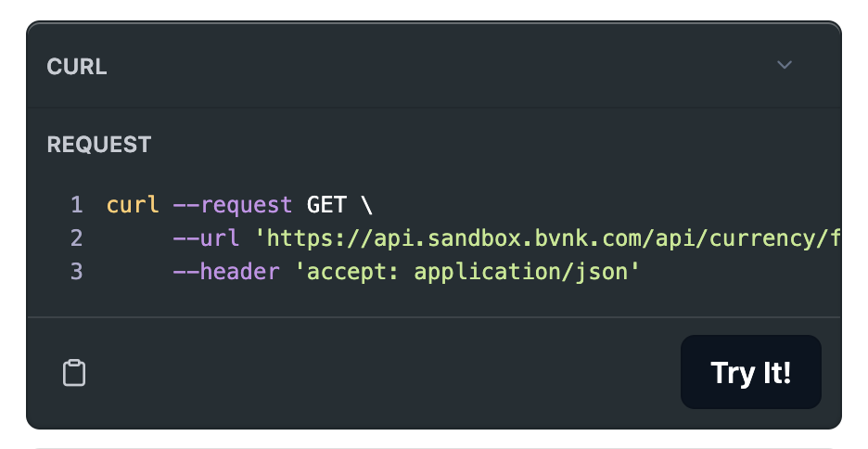This screenshot has height=449, width=868.
Task: Click the yellow curl command word
Action: click(133, 204)
